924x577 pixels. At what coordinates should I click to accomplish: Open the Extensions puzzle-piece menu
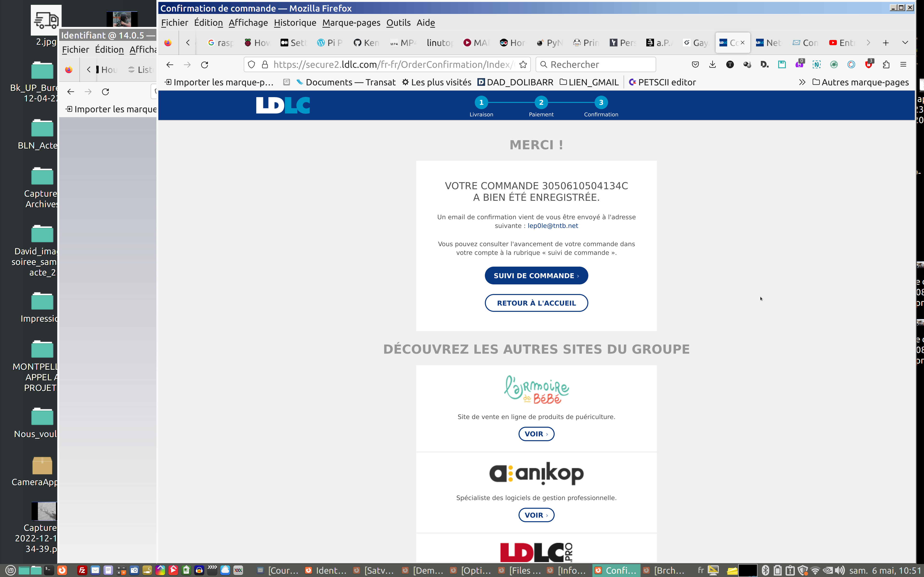click(886, 64)
